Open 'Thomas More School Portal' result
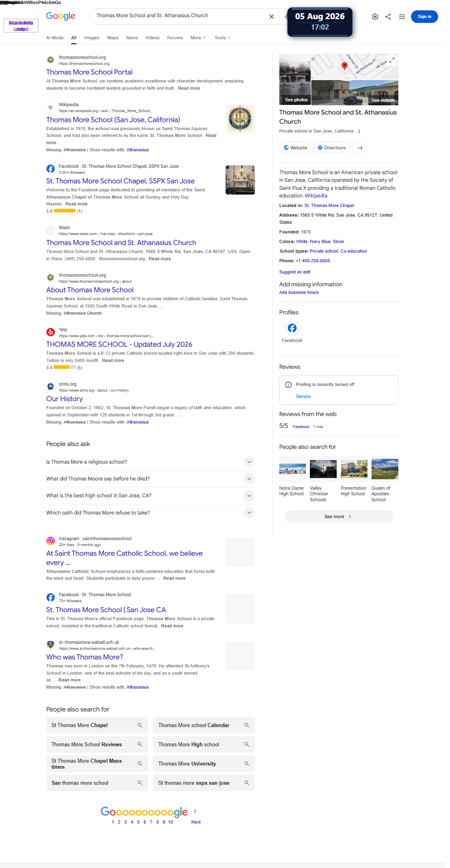Image resolution: width=450 pixels, height=868 pixels. 89,72
